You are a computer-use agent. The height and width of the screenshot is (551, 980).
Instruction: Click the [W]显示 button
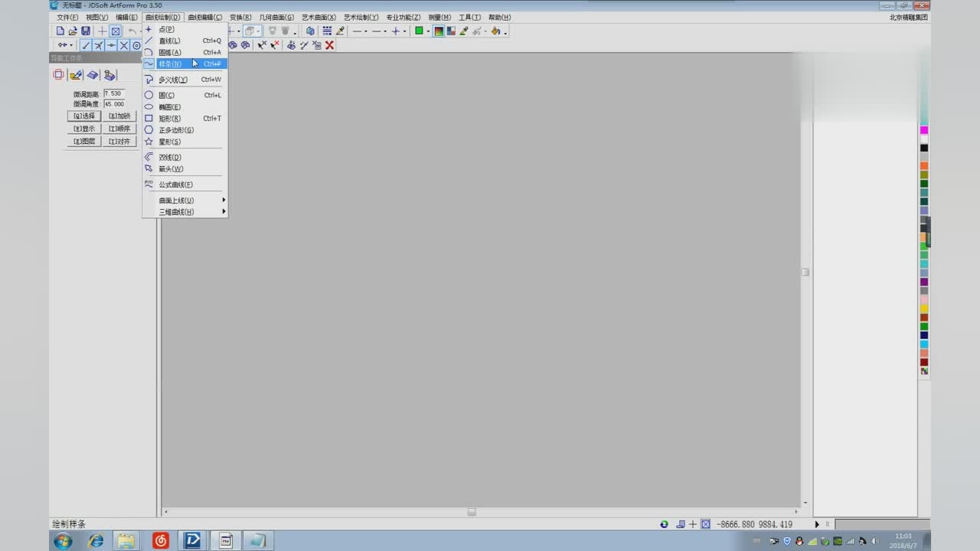[84, 129]
